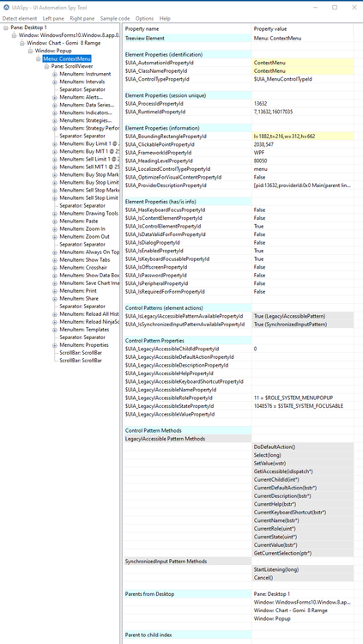The width and height of the screenshot is (363, 644).
Task: Click the Property name column header
Action: click(x=187, y=29)
